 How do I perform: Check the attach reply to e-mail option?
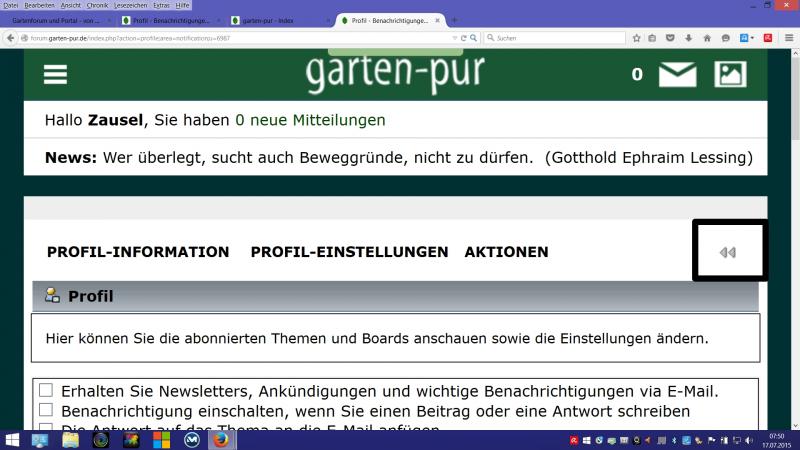tap(46, 428)
